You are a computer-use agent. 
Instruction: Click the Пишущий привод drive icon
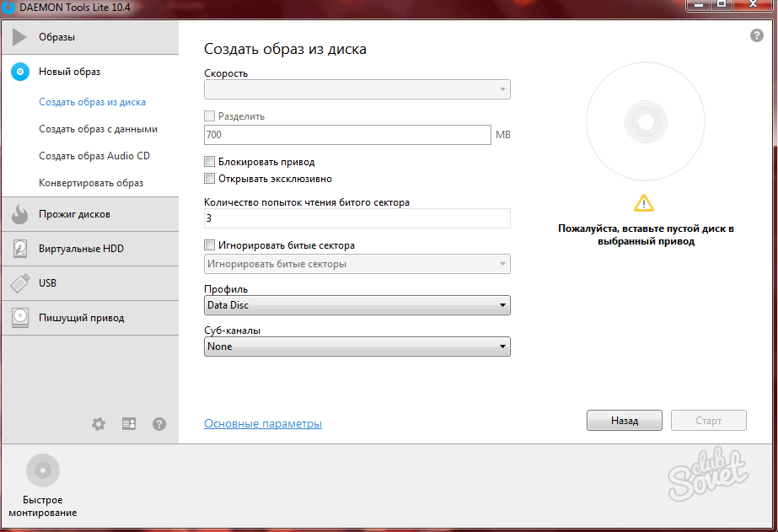click(20, 318)
